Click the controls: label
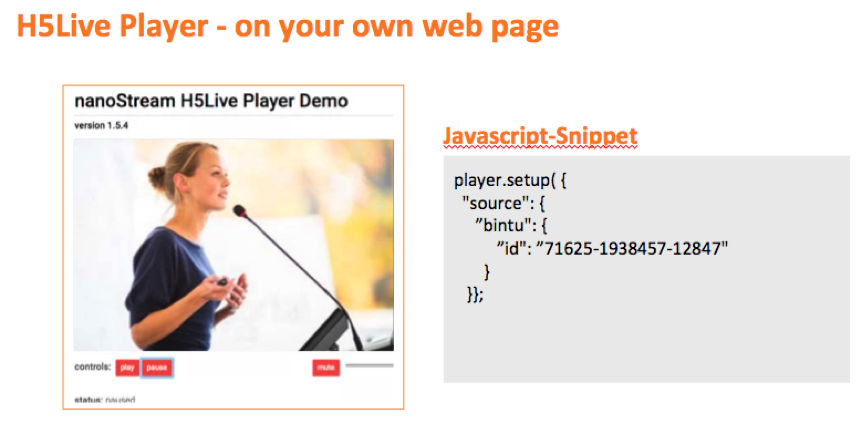The height and width of the screenshot is (432, 864). coord(93,367)
